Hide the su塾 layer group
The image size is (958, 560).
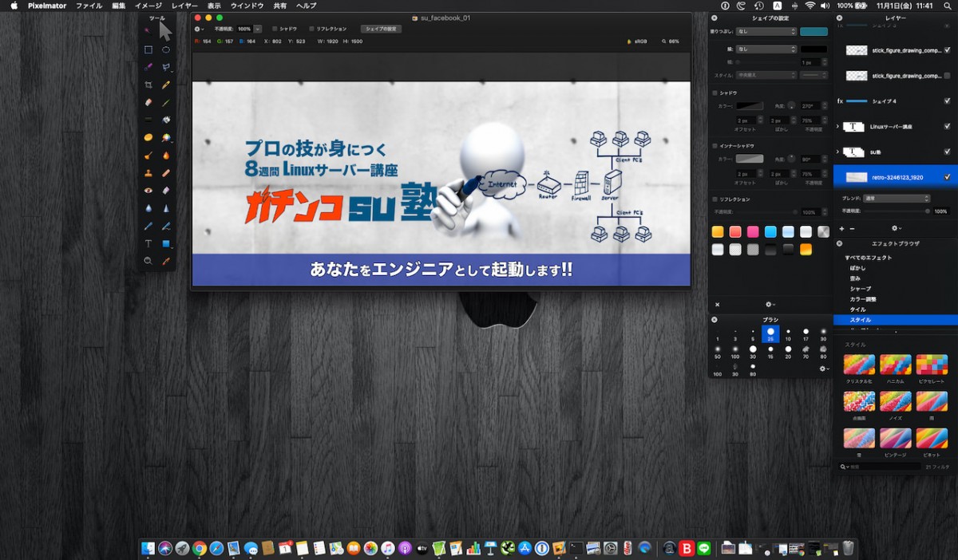(x=947, y=152)
